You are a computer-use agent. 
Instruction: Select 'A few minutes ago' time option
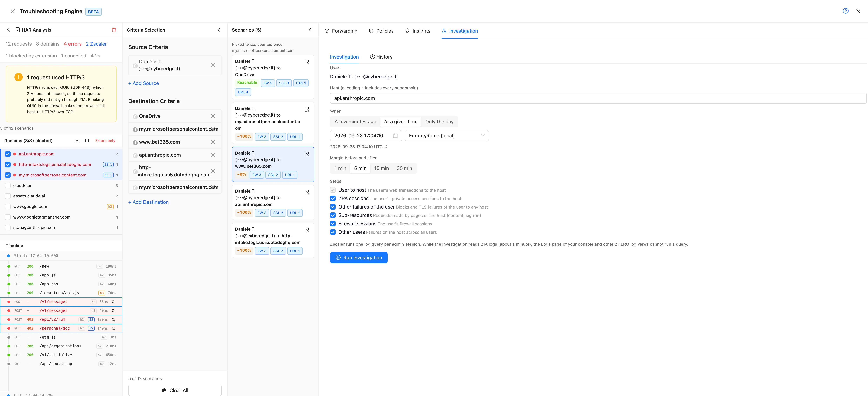tap(355, 122)
